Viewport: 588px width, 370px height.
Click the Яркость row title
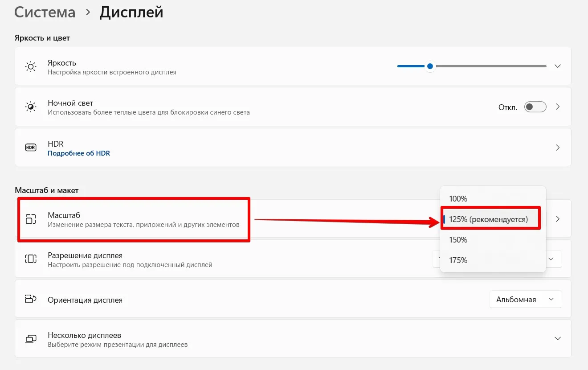click(x=62, y=63)
